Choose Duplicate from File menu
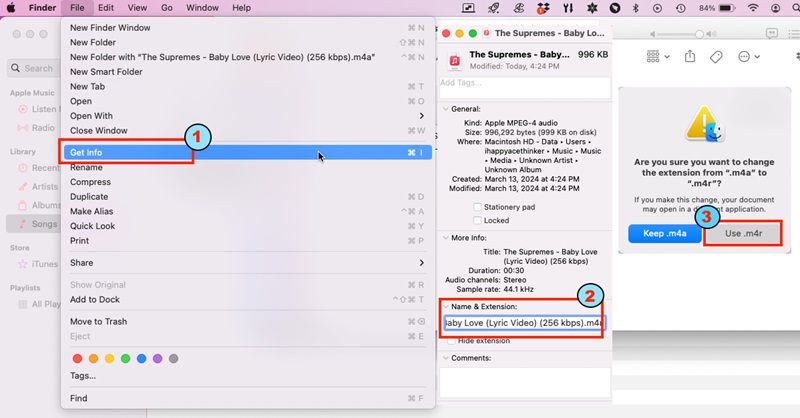The image size is (800, 418). pos(247,196)
